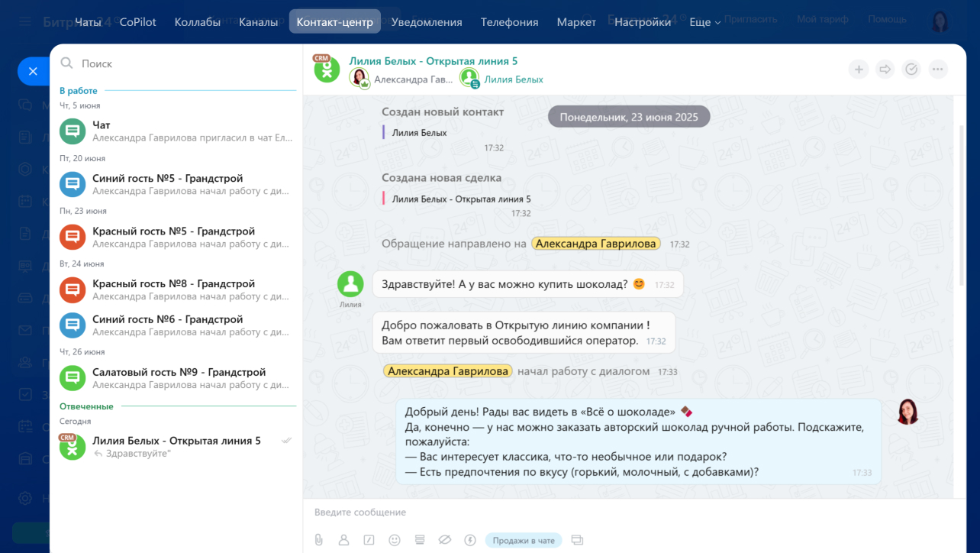Screen dimensions: 980x553
Task: Click the Лилия Белых link in the dialog header
Action: pos(514,79)
